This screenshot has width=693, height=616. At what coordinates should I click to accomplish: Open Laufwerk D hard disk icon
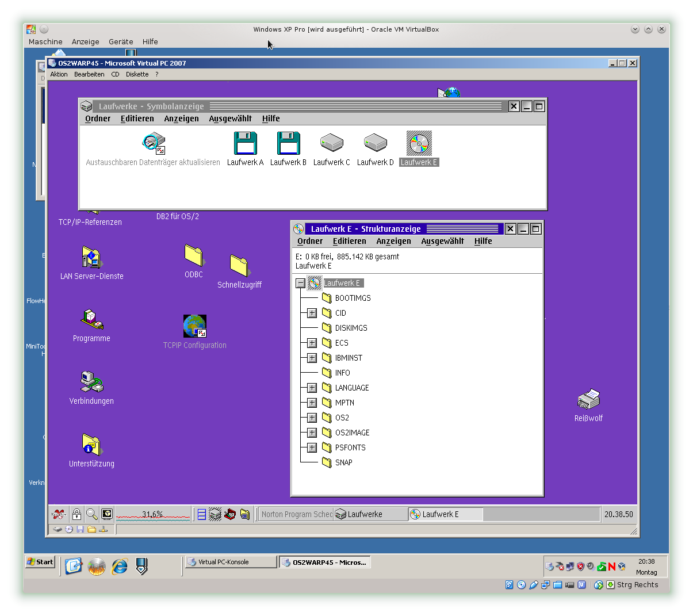376,143
